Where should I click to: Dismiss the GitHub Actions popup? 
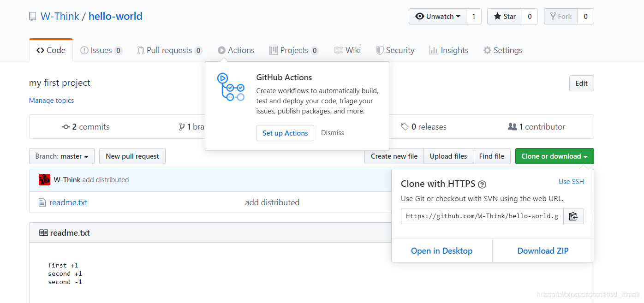pos(333,133)
